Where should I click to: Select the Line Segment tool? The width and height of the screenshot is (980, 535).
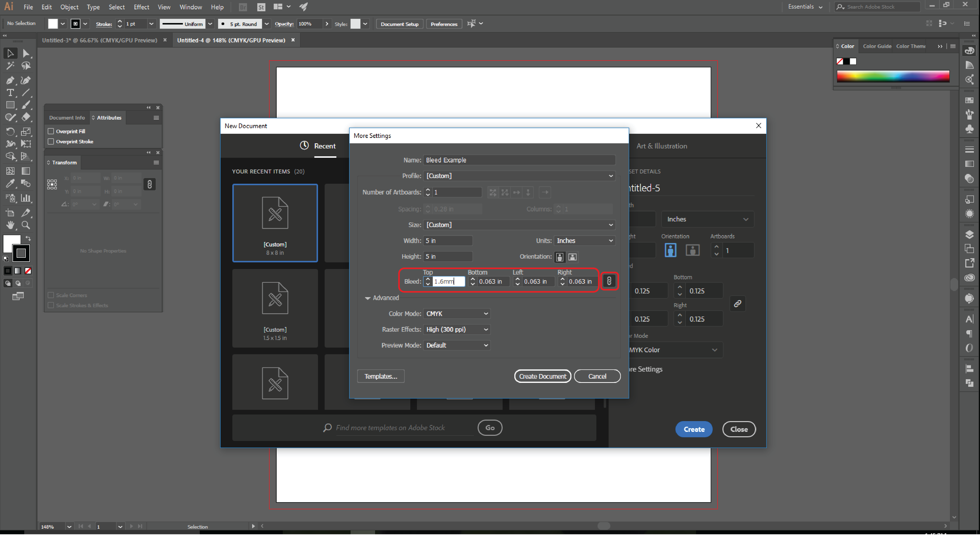[x=26, y=93]
